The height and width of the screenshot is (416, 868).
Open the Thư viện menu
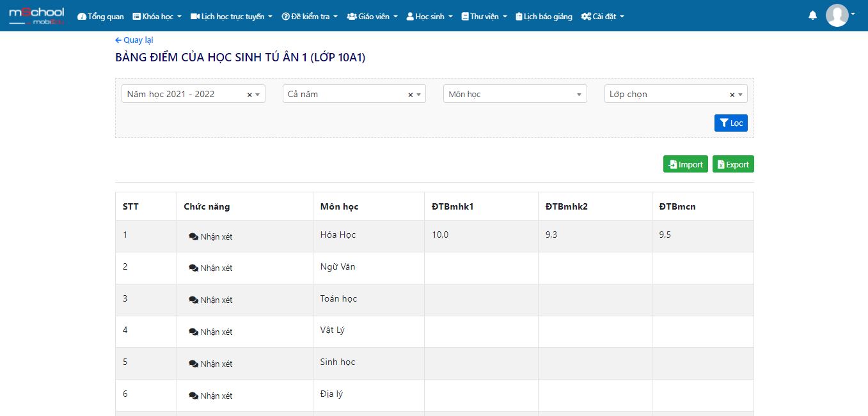pyautogui.click(x=484, y=17)
